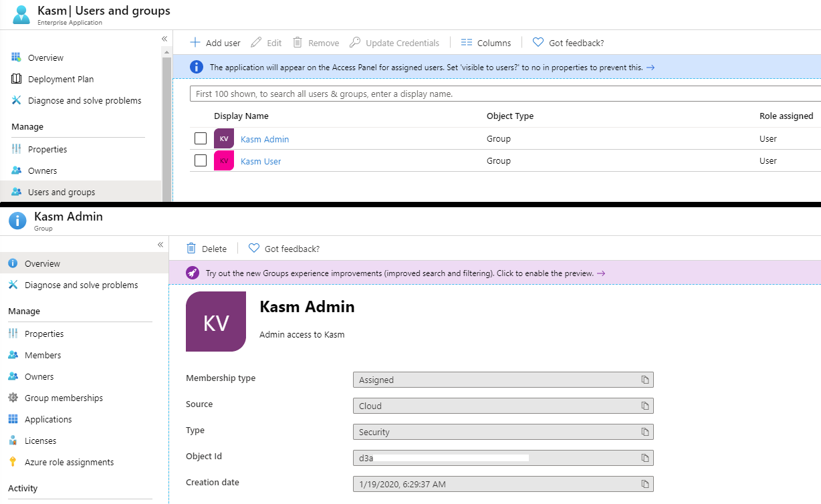This screenshot has height=504, width=821.
Task: Select the Kasm User row checkbox
Action: point(201,160)
